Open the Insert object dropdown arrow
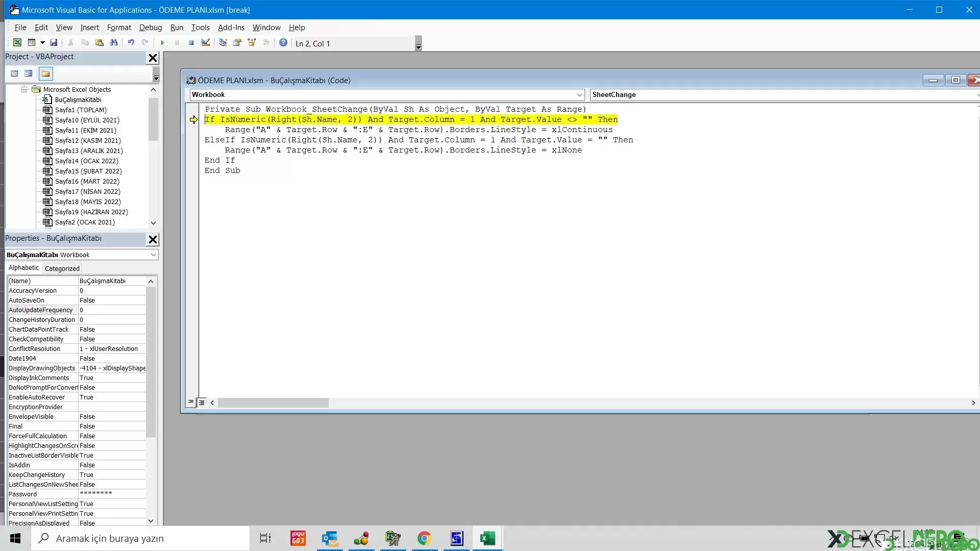The height and width of the screenshot is (551, 980). (42, 43)
